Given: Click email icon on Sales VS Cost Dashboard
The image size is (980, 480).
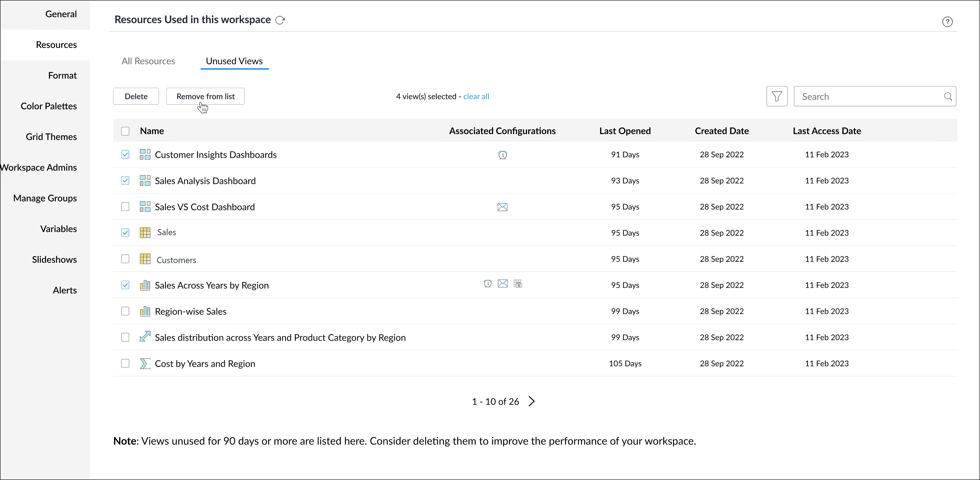Looking at the screenshot, I should tap(502, 207).
